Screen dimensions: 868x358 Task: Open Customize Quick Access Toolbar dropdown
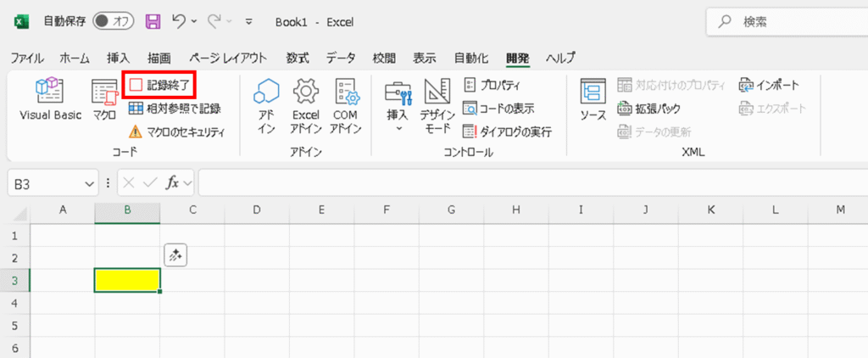point(249,22)
